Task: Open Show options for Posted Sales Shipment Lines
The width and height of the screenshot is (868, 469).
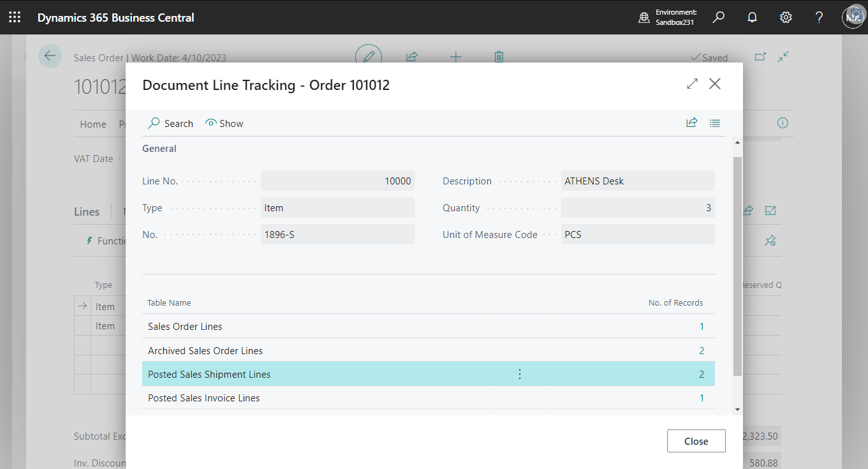Action: point(519,375)
